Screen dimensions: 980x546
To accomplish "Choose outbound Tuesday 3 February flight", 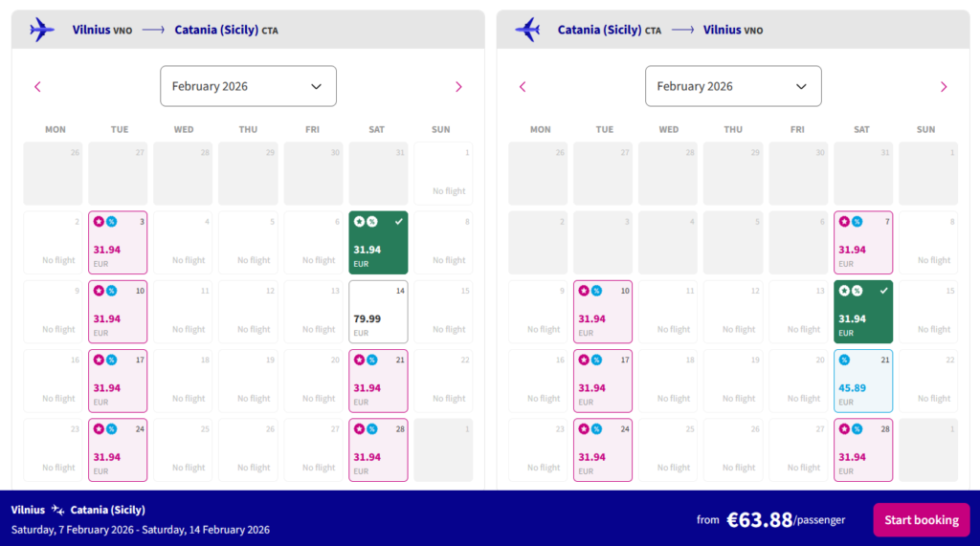I will pos(118,243).
